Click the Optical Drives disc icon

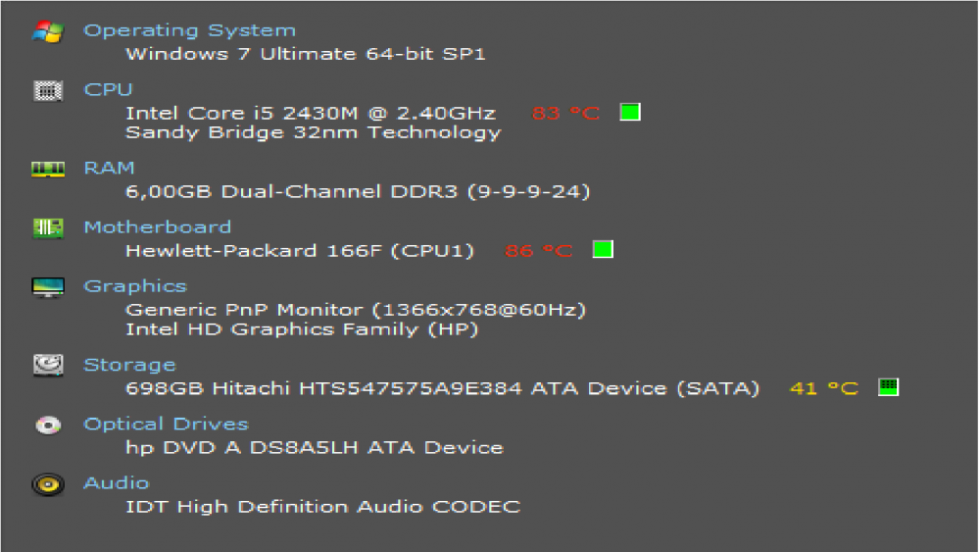coord(48,426)
